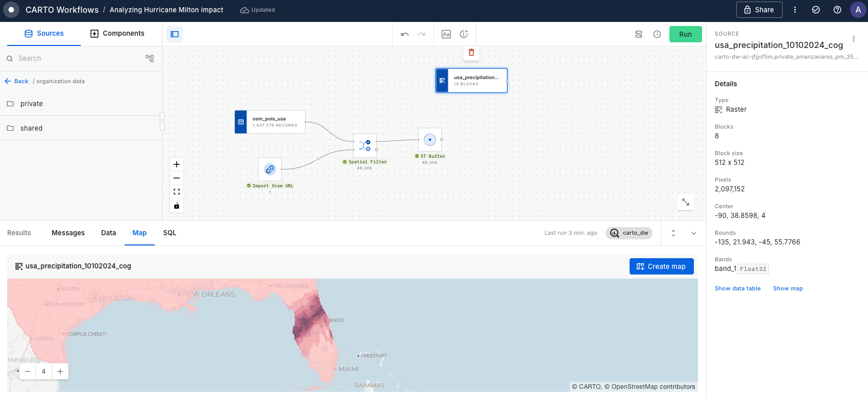The width and height of the screenshot is (868, 398).
Task: Click the hierarchy view icon beside Search
Action: click(150, 59)
